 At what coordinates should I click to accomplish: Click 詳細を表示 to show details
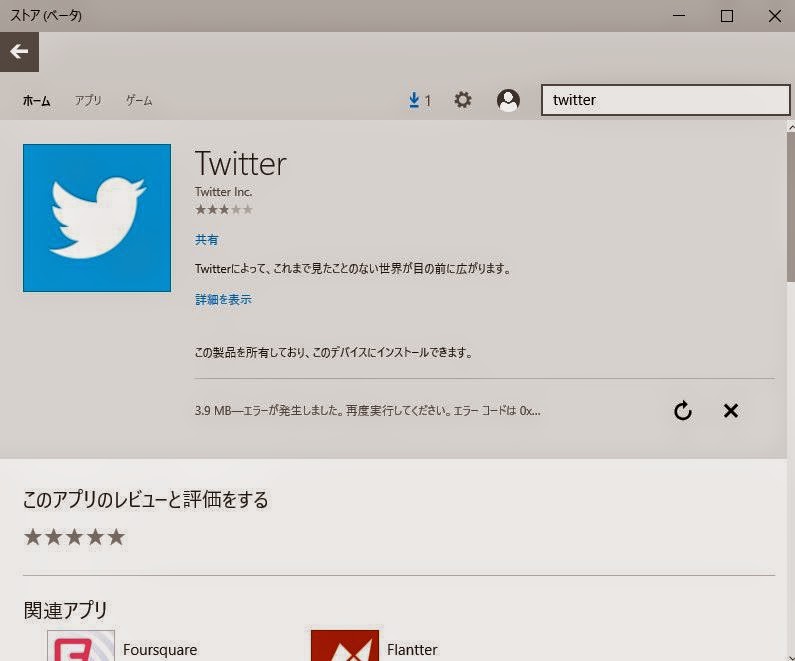pyautogui.click(x=224, y=299)
